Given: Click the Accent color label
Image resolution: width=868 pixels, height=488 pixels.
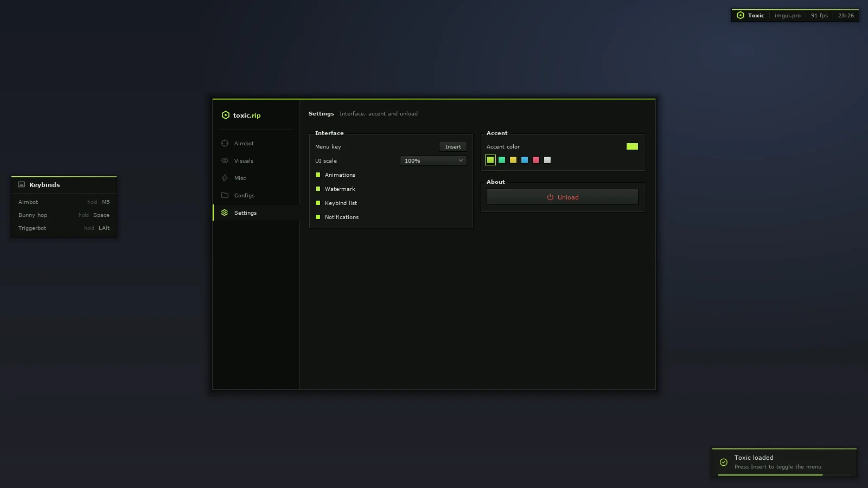Looking at the screenshot, I should 503,147.
